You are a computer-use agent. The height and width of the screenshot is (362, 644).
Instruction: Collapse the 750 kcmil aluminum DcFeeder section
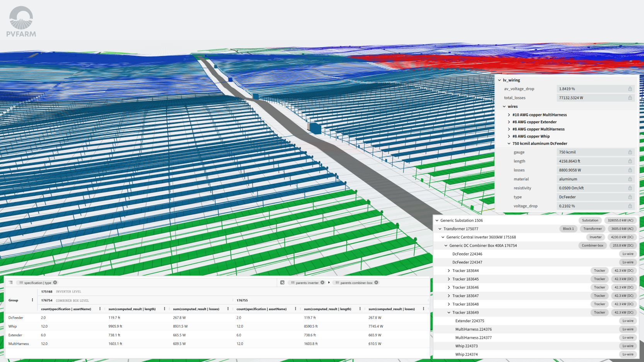click(x=509, y=143)
